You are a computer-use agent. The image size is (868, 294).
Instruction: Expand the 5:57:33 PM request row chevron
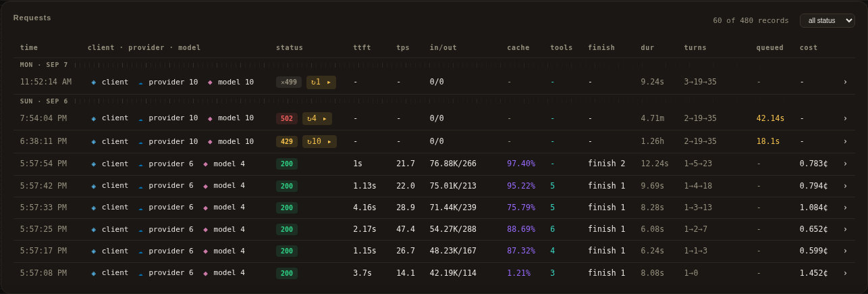tap(845, 207)
